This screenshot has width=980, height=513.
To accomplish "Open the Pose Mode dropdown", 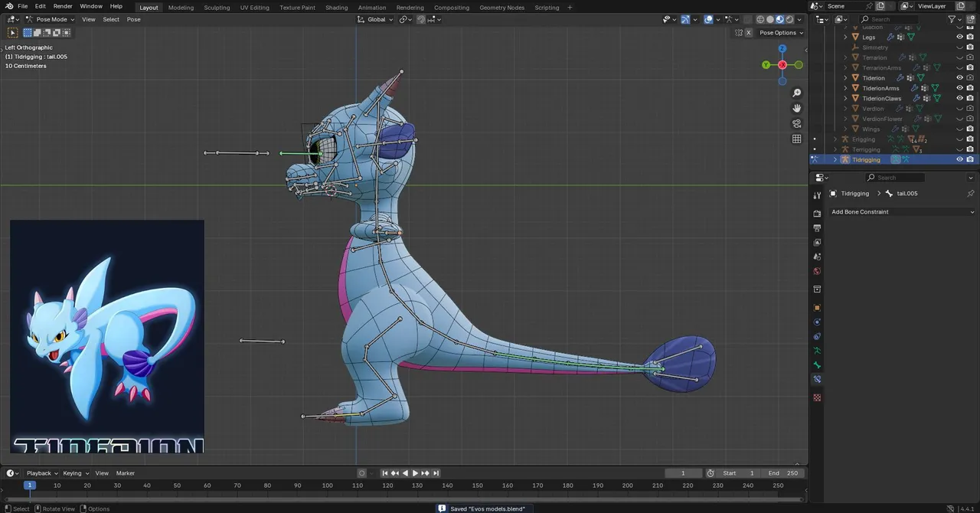I will (x=51, y=19).
